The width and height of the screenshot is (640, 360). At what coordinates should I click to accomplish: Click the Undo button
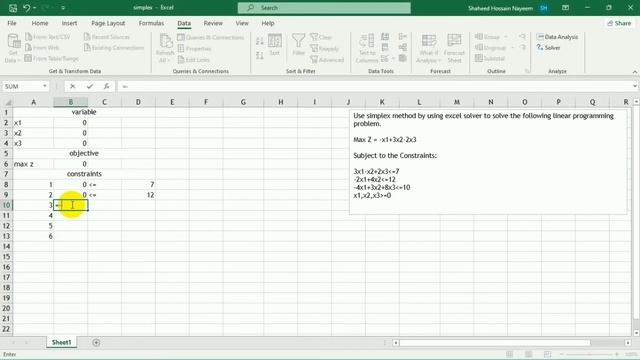(x=27, y=8)
